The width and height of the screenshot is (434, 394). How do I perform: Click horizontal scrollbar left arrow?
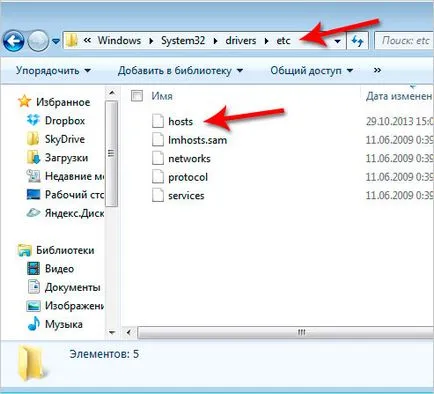pyautogui.click(x=129, y=332)
